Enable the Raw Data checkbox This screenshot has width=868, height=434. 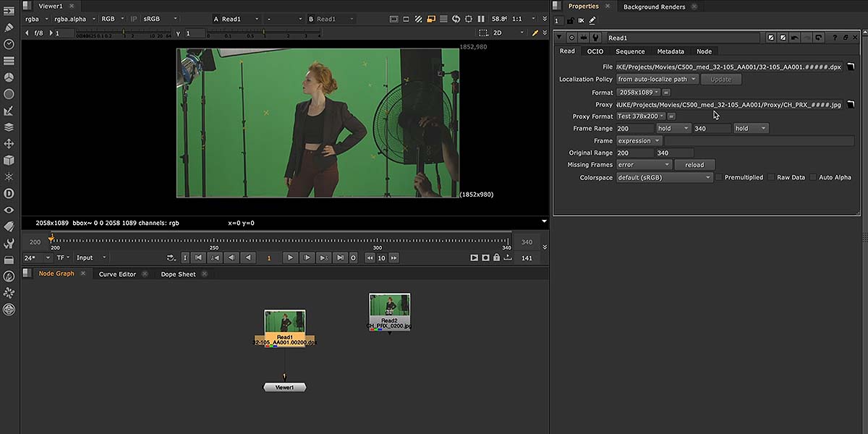tap(771, 177)
